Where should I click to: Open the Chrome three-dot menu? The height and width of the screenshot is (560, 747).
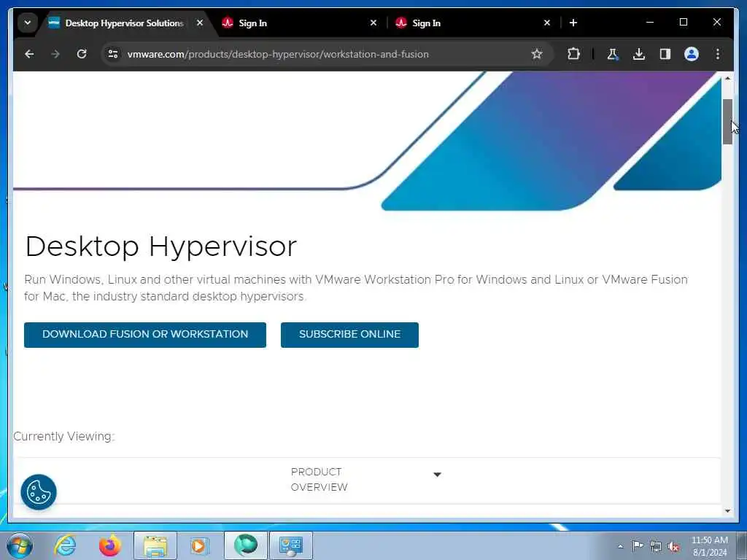(x=718, y=54)
